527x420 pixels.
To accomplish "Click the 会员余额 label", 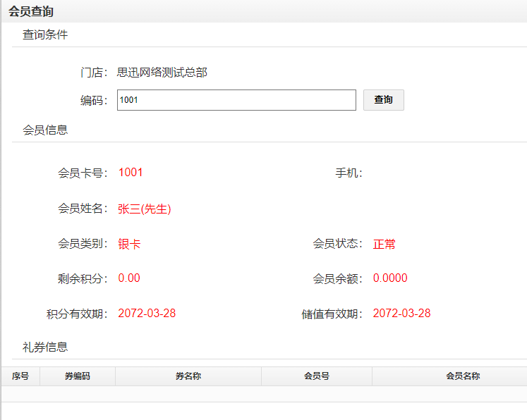I will (338, 278).
